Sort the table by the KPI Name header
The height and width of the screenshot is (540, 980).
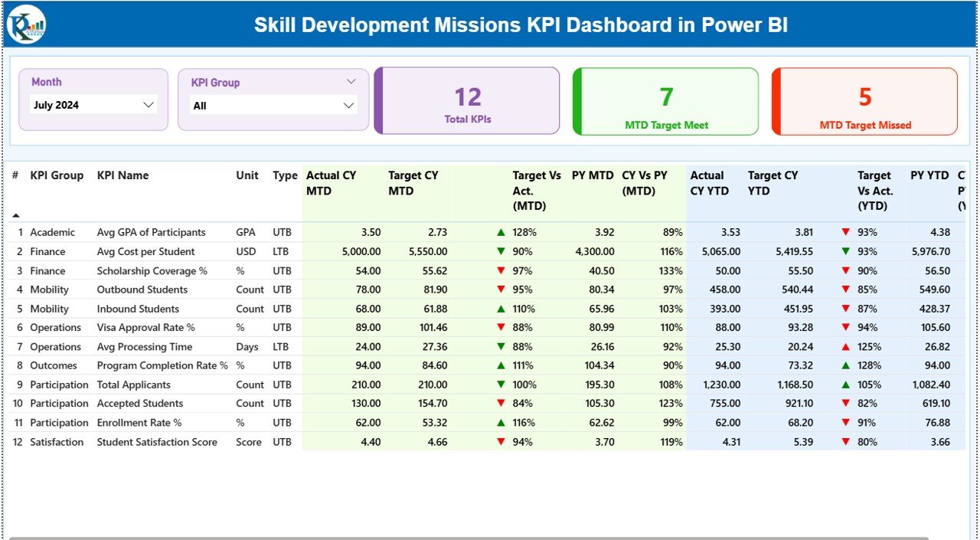tap(122, 175)
